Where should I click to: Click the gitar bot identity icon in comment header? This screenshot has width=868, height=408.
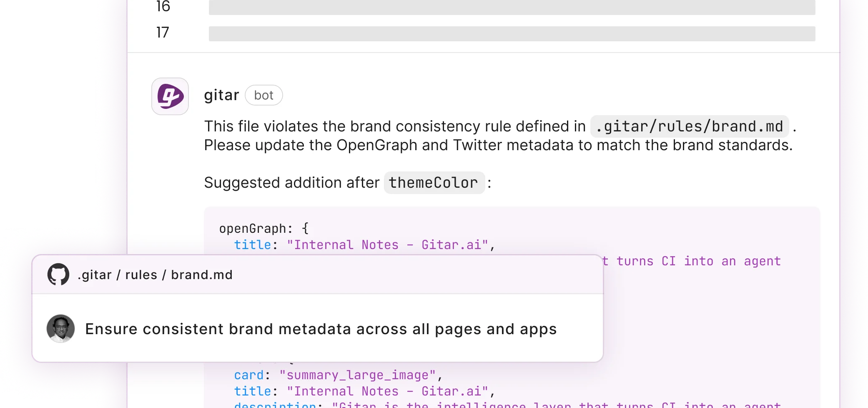(170, 95)
